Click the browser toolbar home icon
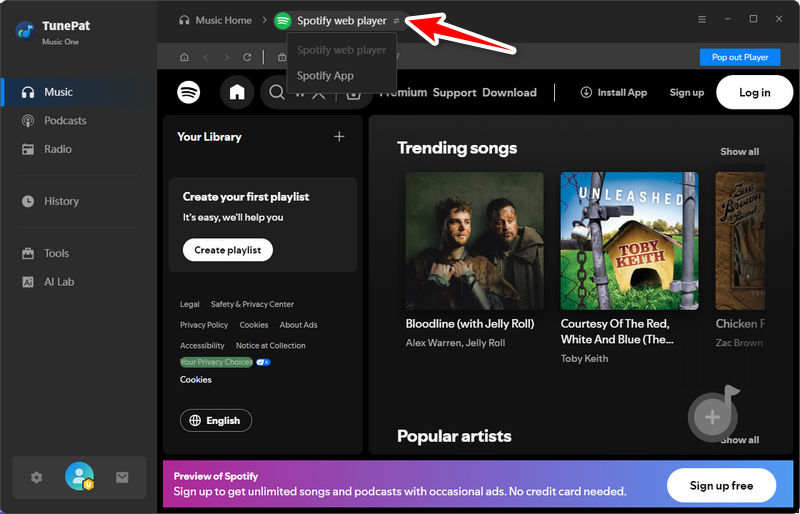Screen dimensions: 800x514 [x=184, y=57]
